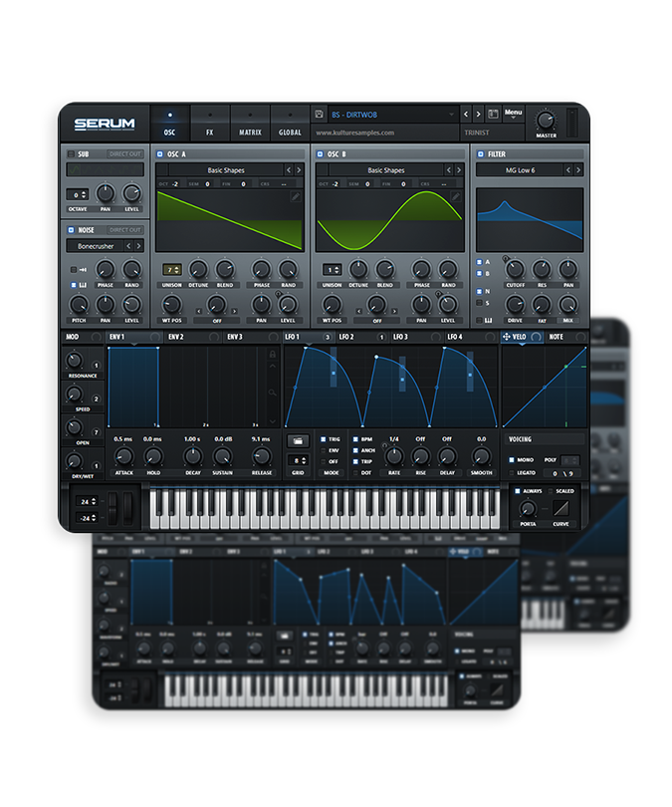This screenshot has height=807, width=672.
Task: Click the MASTER volume knob
Action: click(547, 120)
